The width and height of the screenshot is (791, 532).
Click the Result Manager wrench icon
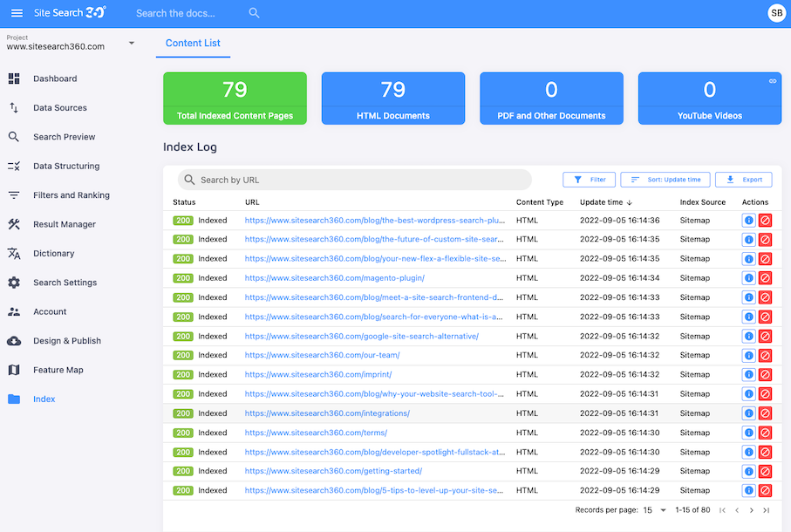click(x=15, y=224)
